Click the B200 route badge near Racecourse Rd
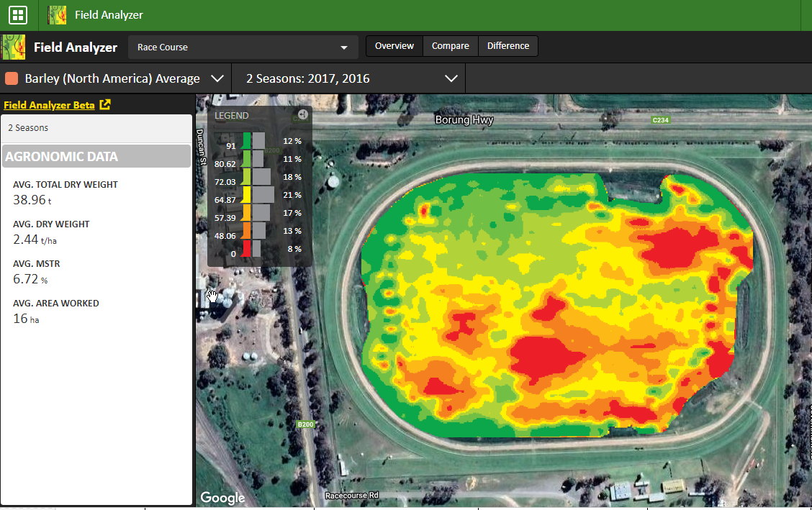Screen dimensions: 812x510 coord(305,424)
